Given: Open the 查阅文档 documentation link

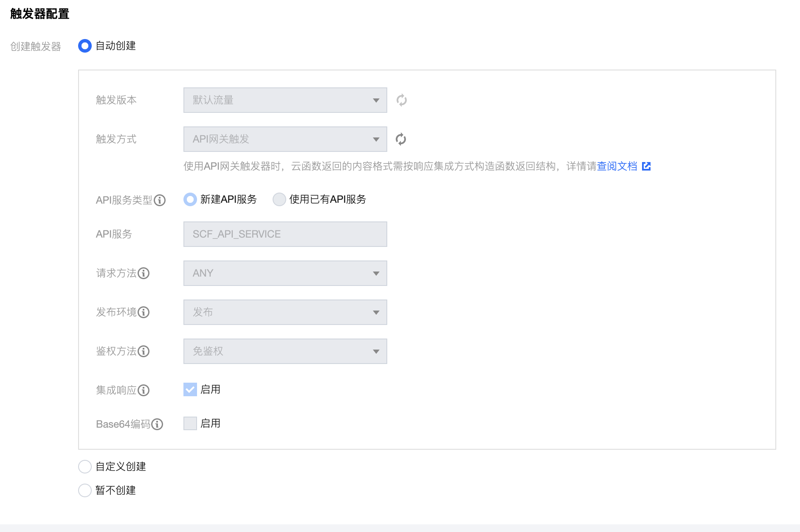Looking at the screenshot, I should [617, 166].
